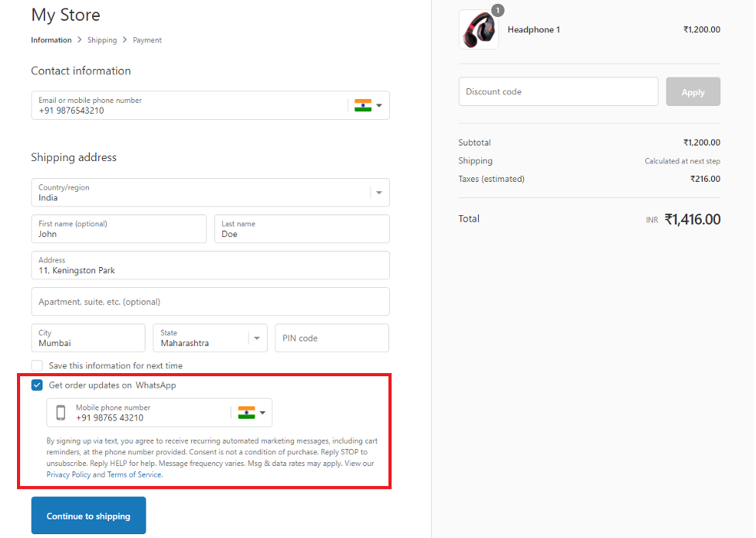Click the Apartment, suite, etc. field
The image size is (756, 538).
210,302
